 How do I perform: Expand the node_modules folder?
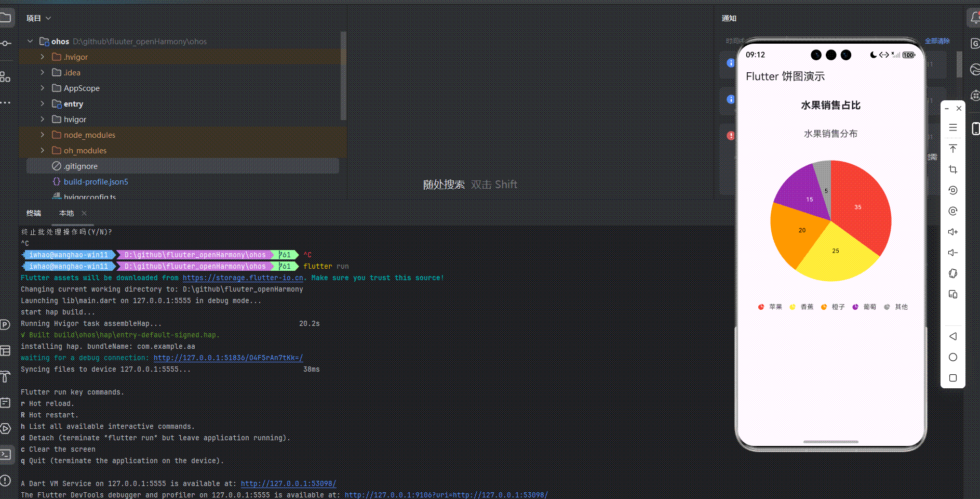[43, 135]
